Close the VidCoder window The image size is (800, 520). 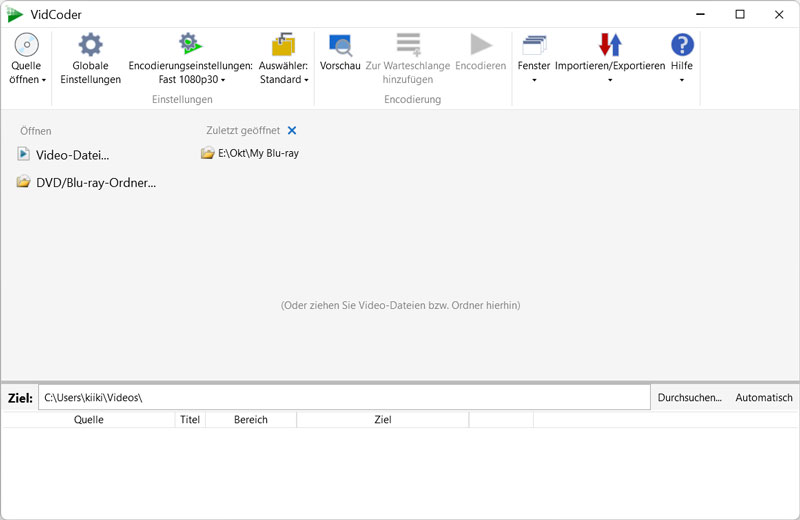779,14
